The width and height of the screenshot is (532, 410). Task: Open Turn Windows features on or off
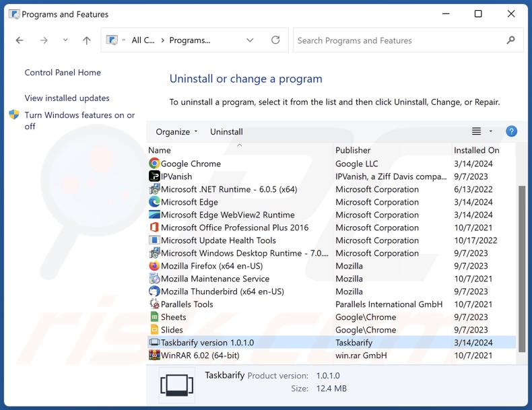(x=79, y=121)
